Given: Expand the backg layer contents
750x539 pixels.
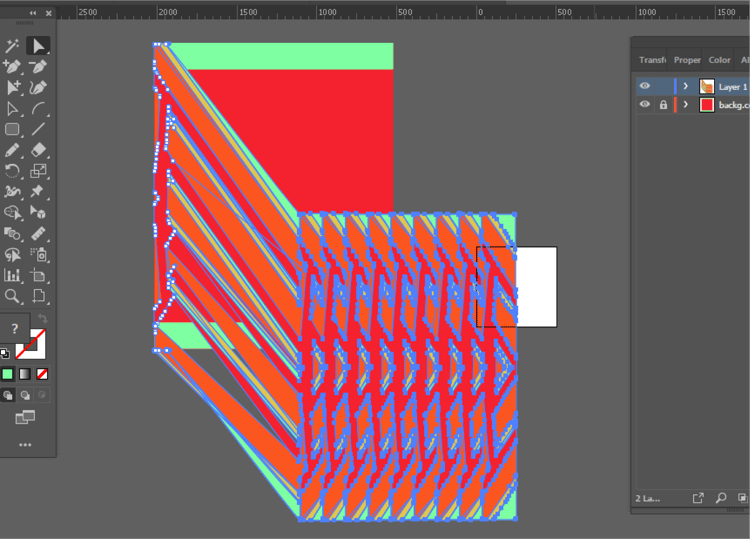Looking at the screenshot, I should pos(685,104).
